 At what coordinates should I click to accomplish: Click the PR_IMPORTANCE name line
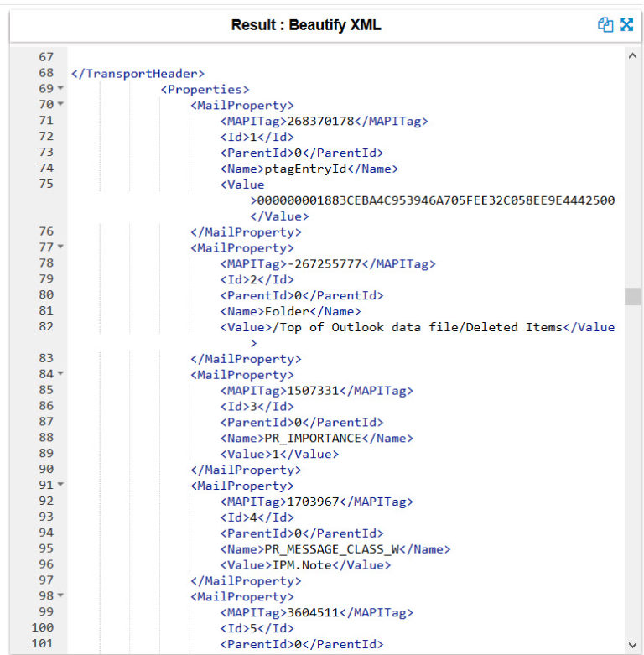[317, 438]
